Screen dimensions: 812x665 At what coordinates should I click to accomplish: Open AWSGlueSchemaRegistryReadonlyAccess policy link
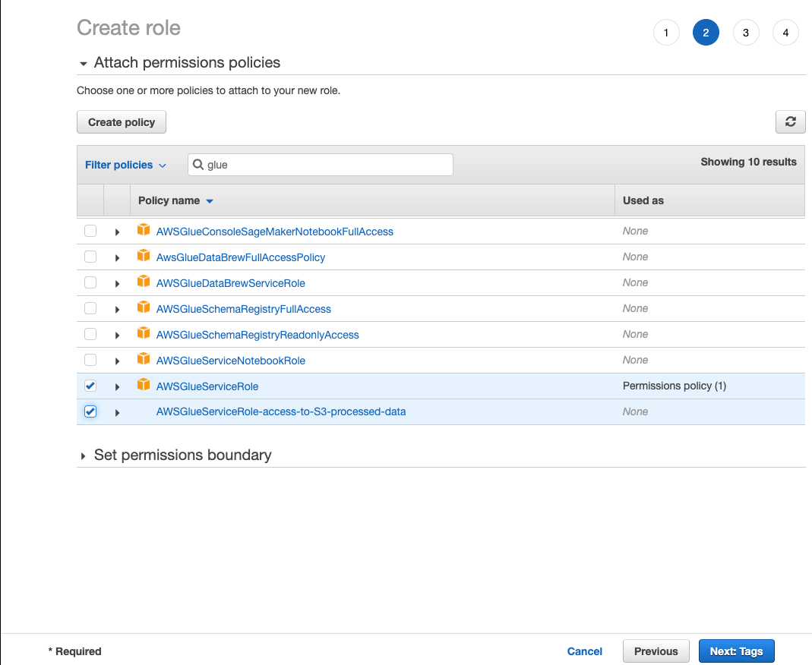click(x=258, y=336)
